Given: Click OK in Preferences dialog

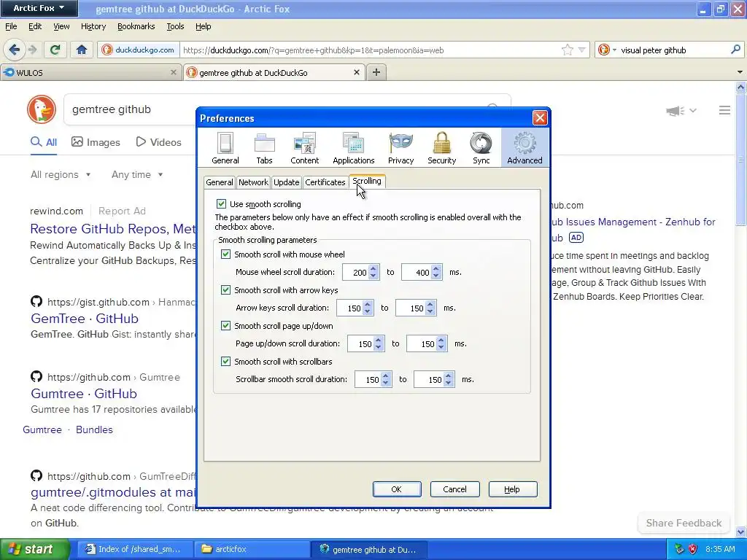Looking at the screenshot, I should (x=397, y=489).
